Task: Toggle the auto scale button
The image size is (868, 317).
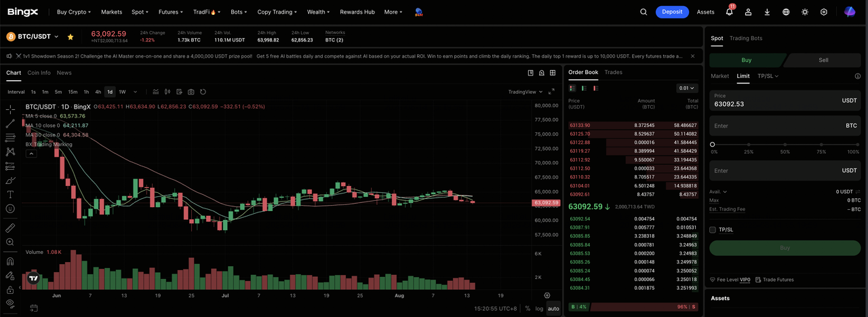Action: coord(553,309)
